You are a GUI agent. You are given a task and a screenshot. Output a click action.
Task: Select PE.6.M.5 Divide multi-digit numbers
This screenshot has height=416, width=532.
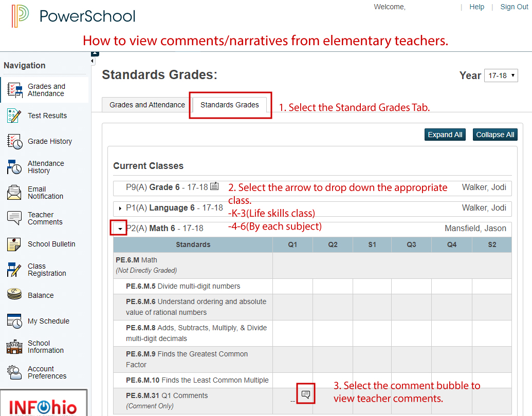[312, 287]
